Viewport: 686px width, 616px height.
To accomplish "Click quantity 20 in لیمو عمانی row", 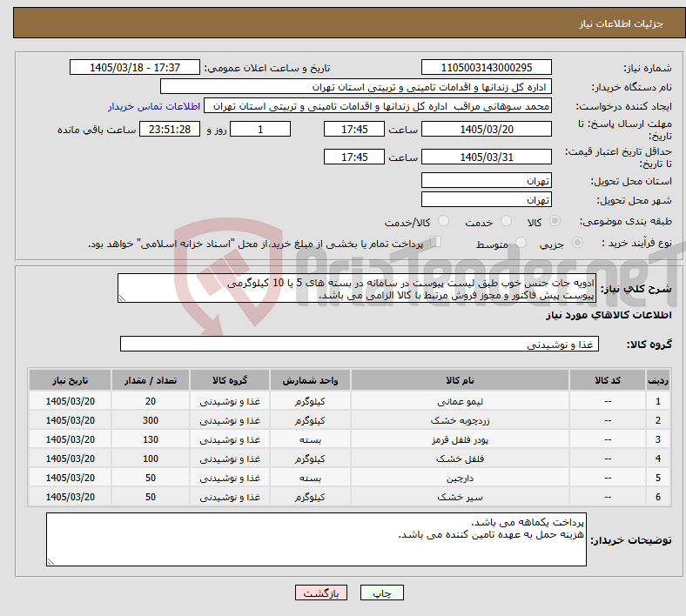I will pos(151,401).
